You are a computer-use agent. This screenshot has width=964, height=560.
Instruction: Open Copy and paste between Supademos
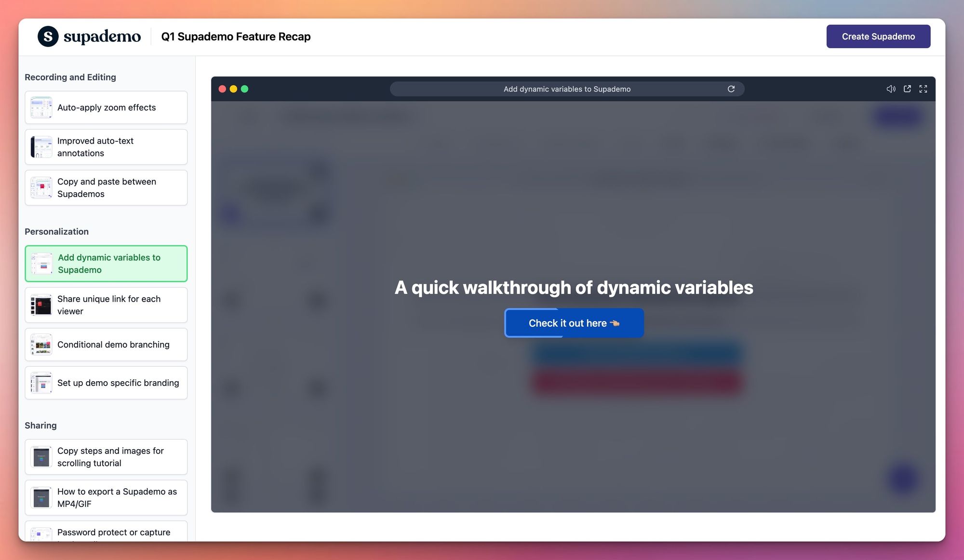coord(106,188)
